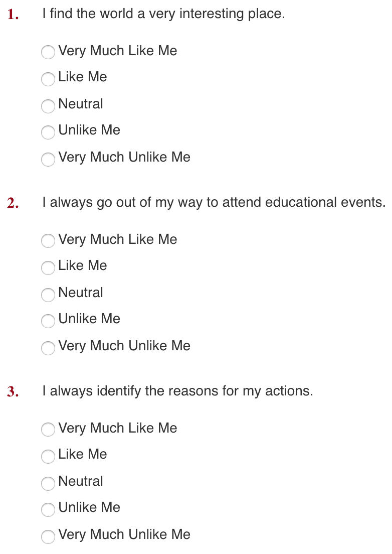Image resolution: width=392 pixels, height=554 pixels.
Task: Click the 'Unlike Me' label text under question 3
Action: pyautogui.click(x=89, y=507)
